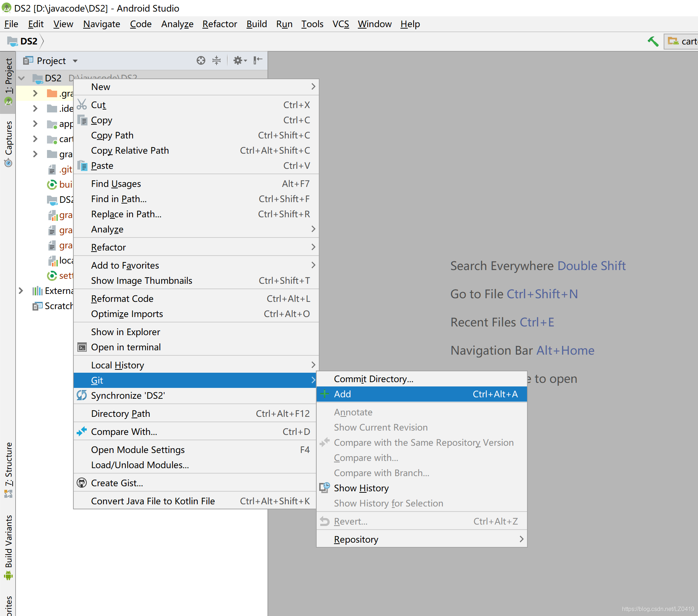Click the Copy icon in context menu
The height and width of the screenshot is (616, 698).
click(x=82, y=120)
